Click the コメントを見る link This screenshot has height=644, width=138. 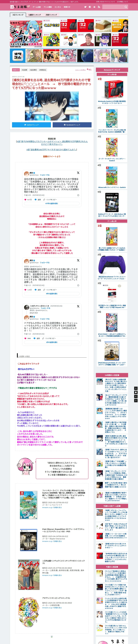[80, 70]
